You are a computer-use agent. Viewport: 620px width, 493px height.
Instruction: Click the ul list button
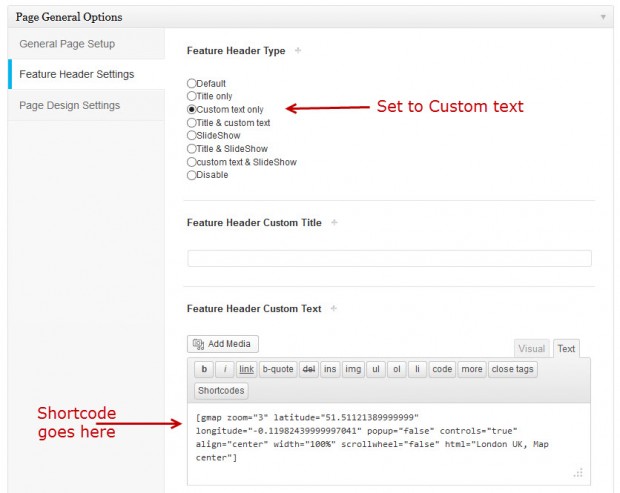coord(375,369)
